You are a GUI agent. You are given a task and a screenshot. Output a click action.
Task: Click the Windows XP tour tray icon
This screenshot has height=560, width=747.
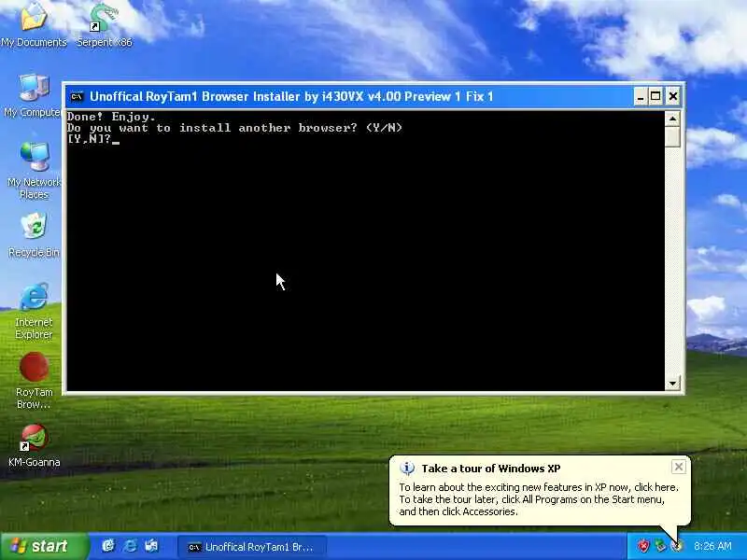(x=676, y=546)
